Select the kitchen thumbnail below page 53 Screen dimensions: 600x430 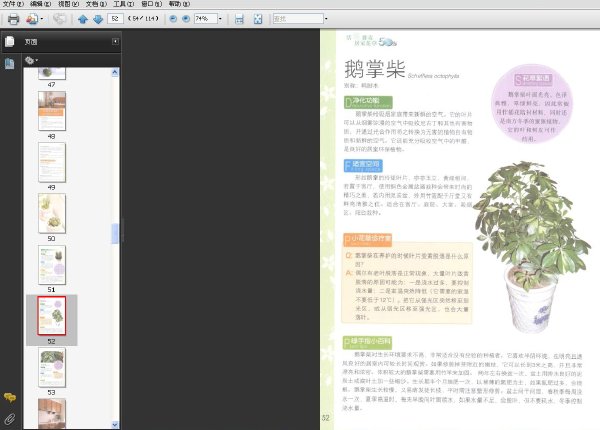point(52,413)
